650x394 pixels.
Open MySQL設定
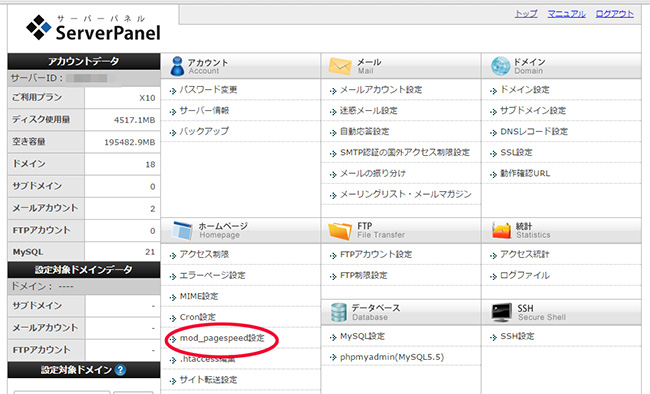(x=362, y=336)
